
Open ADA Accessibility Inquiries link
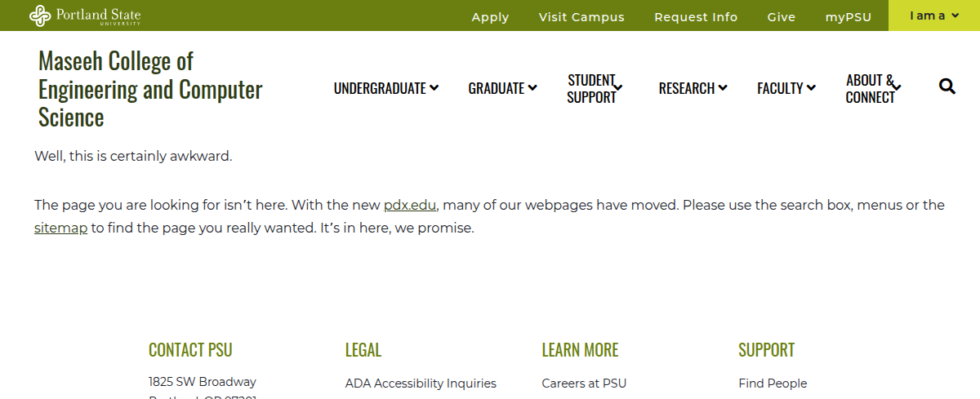[x=421, y=383]
